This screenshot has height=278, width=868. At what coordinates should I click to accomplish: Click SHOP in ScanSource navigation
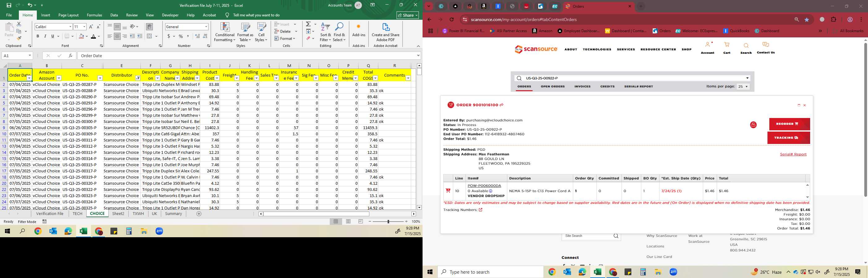click(x=686, y=49)
